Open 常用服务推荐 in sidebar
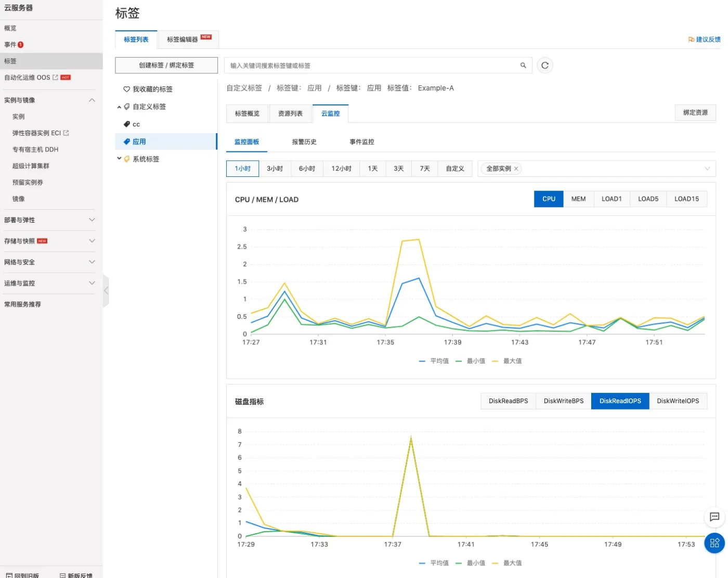This screenshot has width=728, height=578. pyautogui.click(x=22, y=304)
